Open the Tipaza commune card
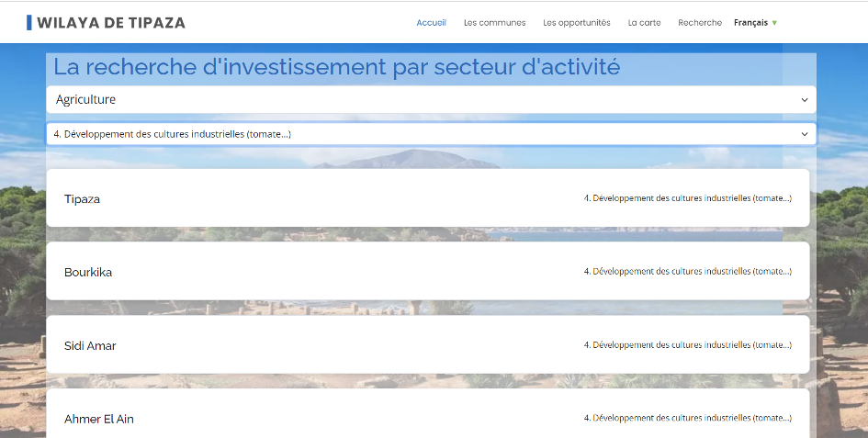 [x=82, y=198]
